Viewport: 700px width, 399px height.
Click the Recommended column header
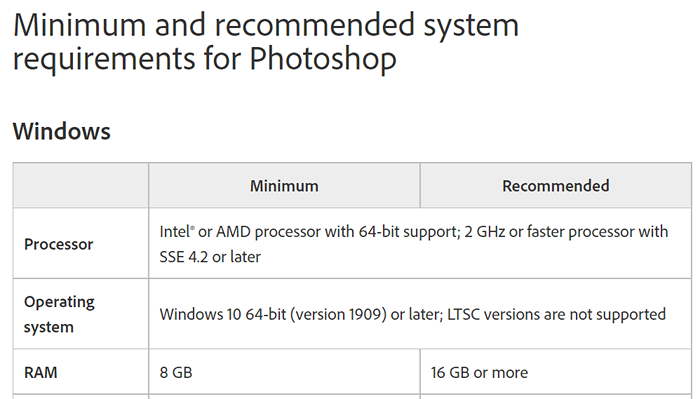coord(555,186)
